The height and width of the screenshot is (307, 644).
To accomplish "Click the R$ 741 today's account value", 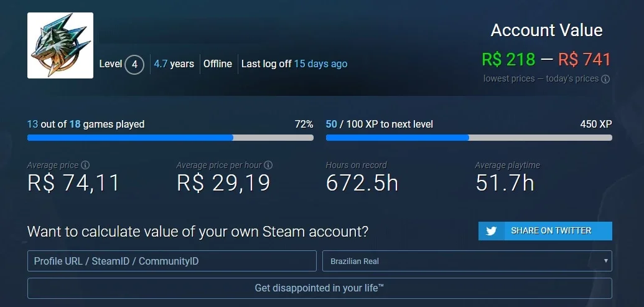I will tap(584, 60).
